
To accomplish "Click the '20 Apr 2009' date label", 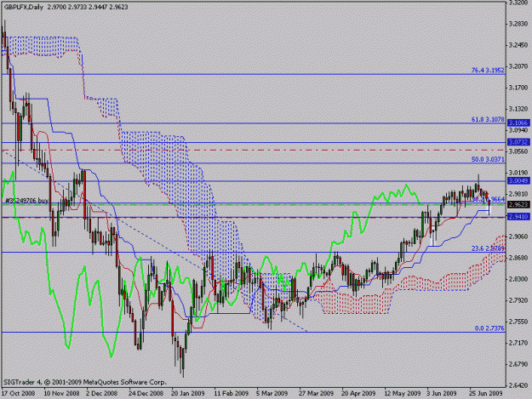I will (x=358, y=393).
